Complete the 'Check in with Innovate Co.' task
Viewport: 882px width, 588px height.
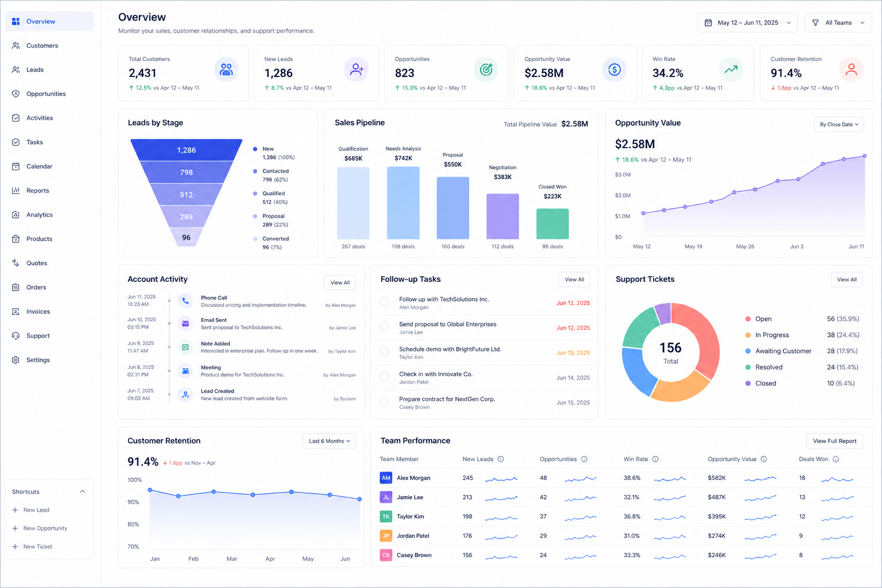pyautogui.click(x=384, y=376)
